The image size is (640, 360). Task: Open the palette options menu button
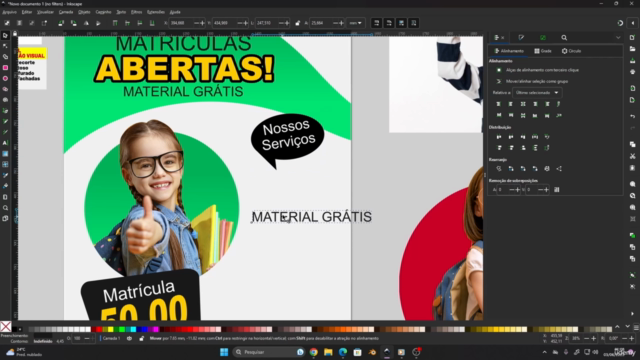636,328
